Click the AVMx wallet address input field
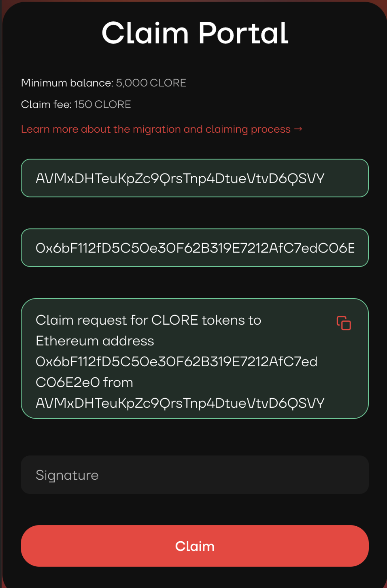387x588 pixels. (194, 178)
